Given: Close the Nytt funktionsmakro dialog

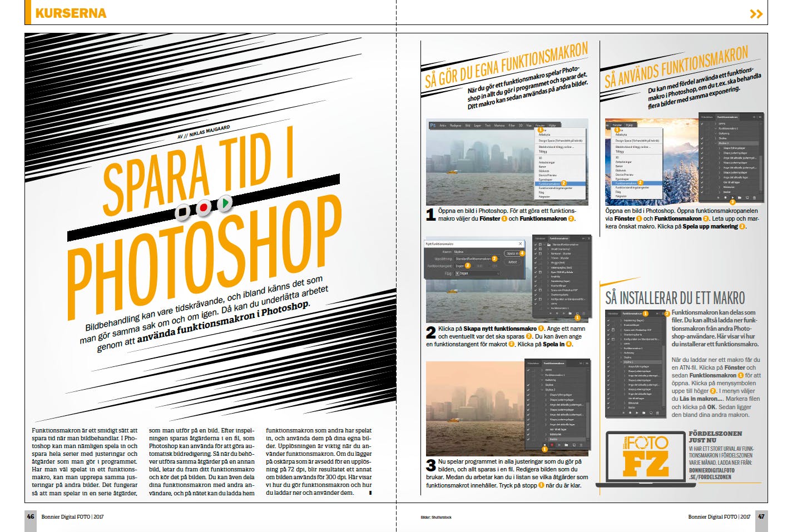Looking at the screenshot, I should [x=520, y=243].
